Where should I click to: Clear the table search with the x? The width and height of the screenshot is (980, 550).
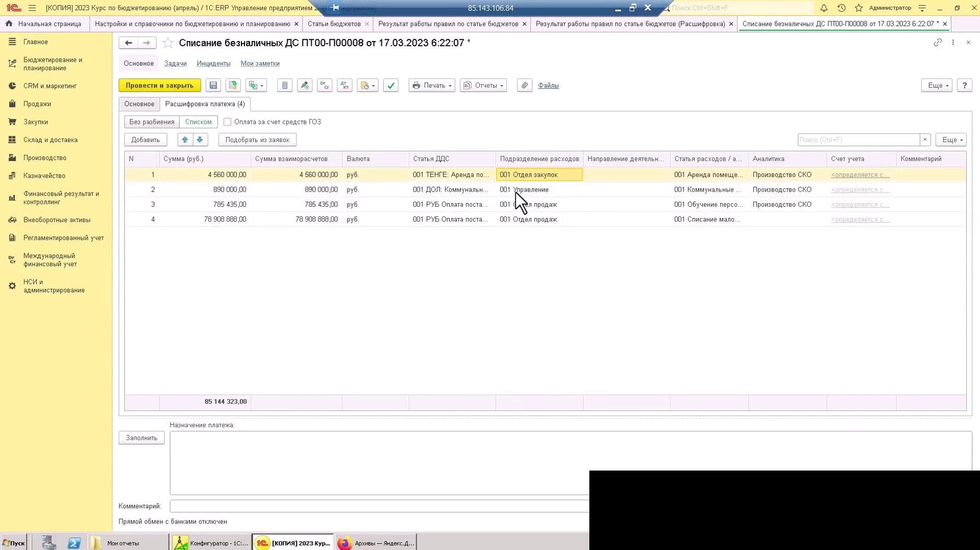click(925, 140)
